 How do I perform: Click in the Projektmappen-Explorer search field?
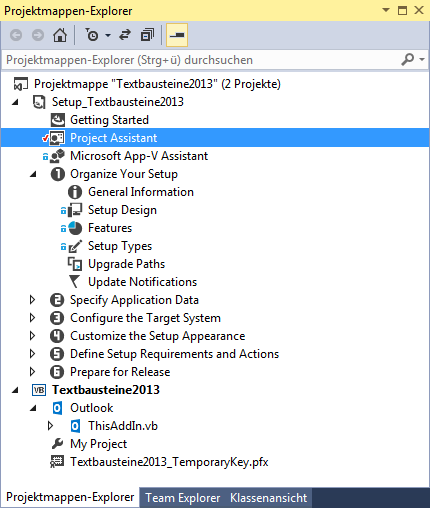200,60
